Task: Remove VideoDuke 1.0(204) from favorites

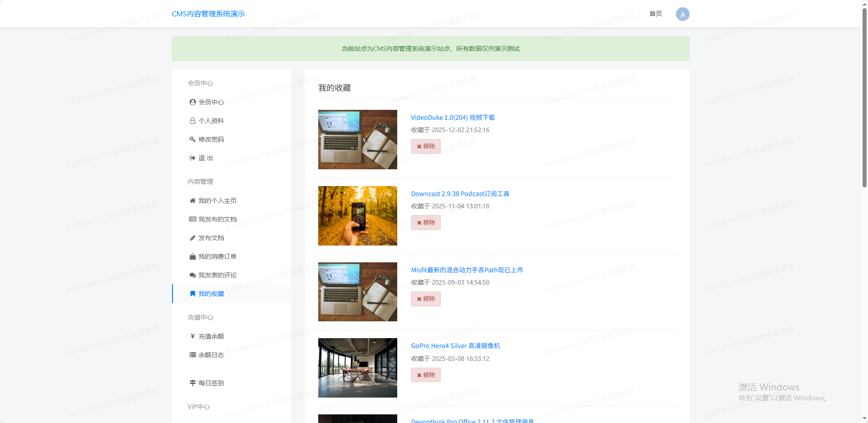Action: [425, 146]
